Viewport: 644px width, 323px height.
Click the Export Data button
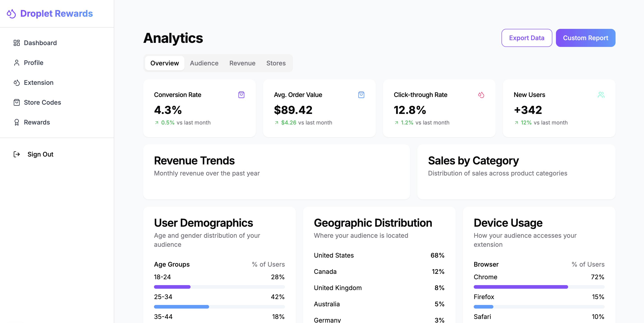pyautogui.click(x=527, y=38)
